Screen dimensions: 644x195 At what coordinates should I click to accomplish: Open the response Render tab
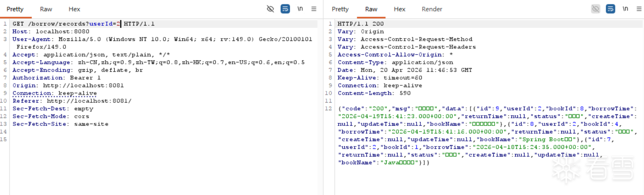coord(432,9)
